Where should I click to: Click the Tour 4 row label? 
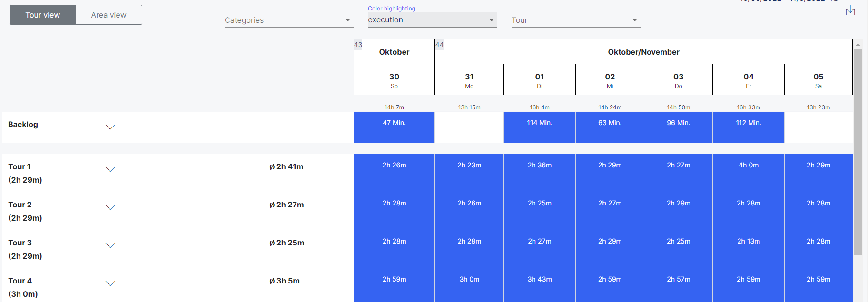pos(20,281)
